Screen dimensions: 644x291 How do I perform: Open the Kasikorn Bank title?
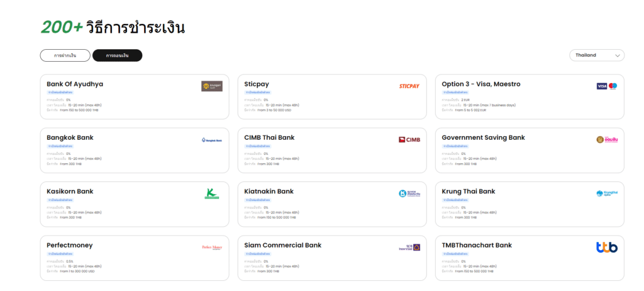pyautogui.click(x=70, y=191)
